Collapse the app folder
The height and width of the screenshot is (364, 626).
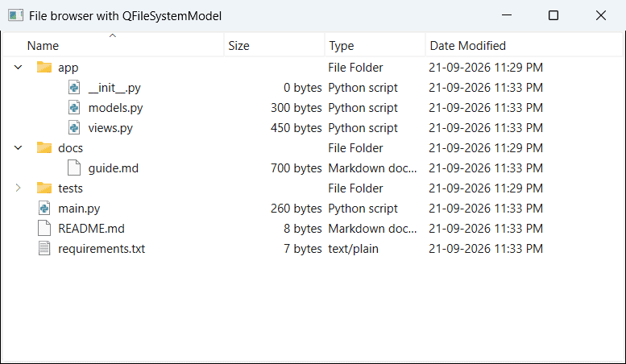18,67
